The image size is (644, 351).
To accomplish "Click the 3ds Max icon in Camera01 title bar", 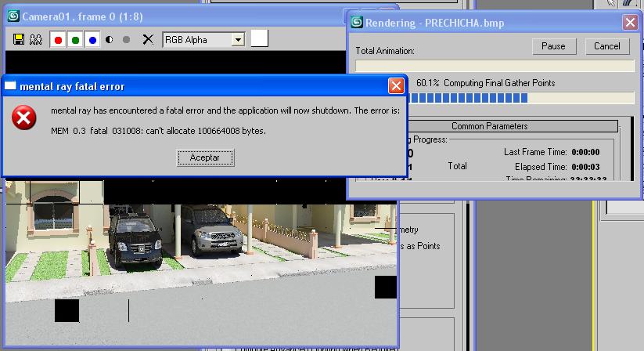I will [13, 16].
